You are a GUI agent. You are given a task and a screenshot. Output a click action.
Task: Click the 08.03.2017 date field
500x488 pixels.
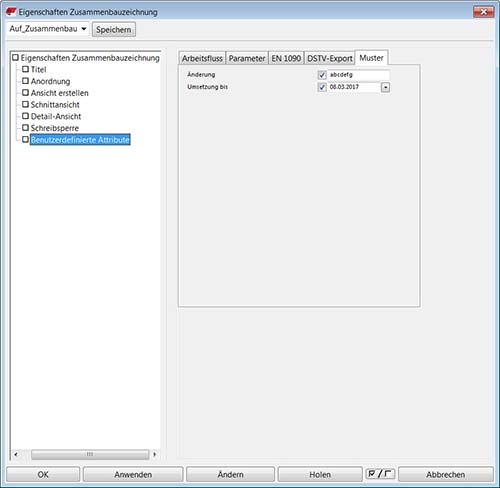[x=354, y=87]
